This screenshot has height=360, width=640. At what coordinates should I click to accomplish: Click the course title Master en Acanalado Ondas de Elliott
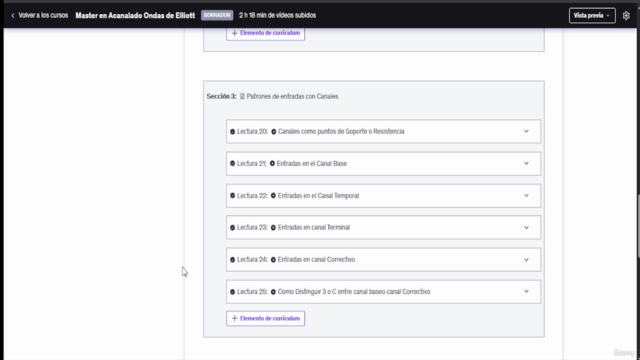pyautogui.click(x=135, y=16)
